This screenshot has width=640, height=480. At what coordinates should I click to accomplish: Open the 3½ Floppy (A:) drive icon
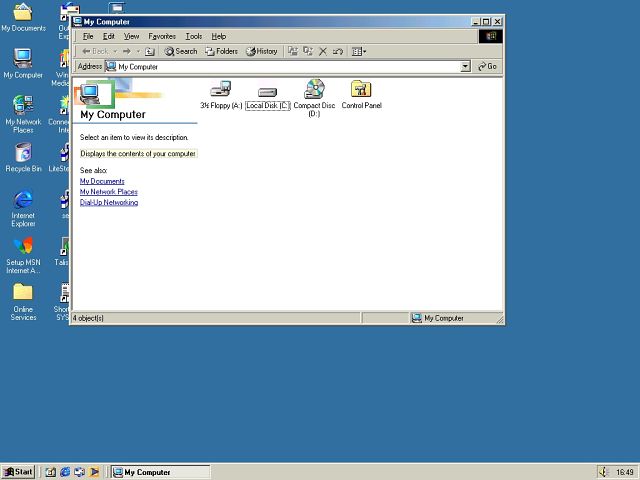(x=220, y=90)
